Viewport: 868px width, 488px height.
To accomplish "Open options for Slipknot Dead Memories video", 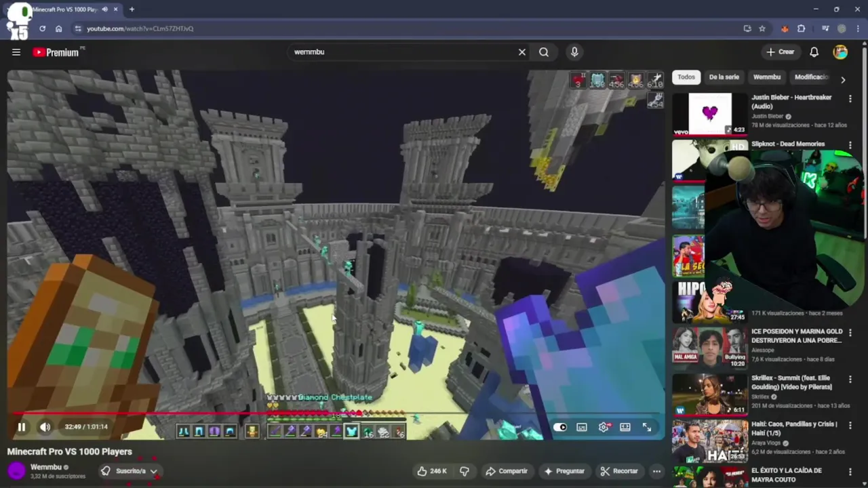I will [x=850, y=146].
